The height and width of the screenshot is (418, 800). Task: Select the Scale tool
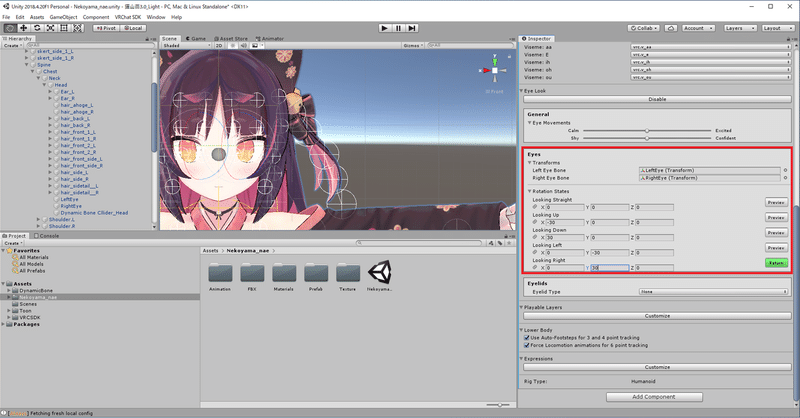click(x=51, y=28)
